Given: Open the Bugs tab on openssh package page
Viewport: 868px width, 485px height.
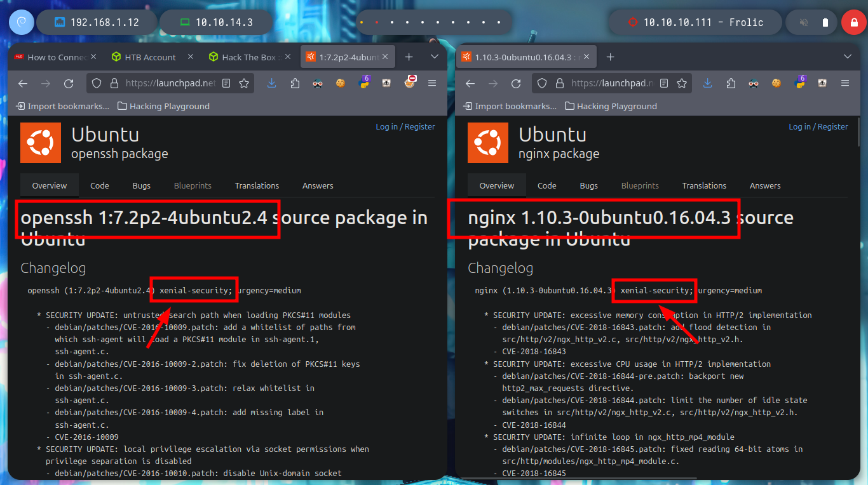Looking at the screenshot, I should pos(142,185).
